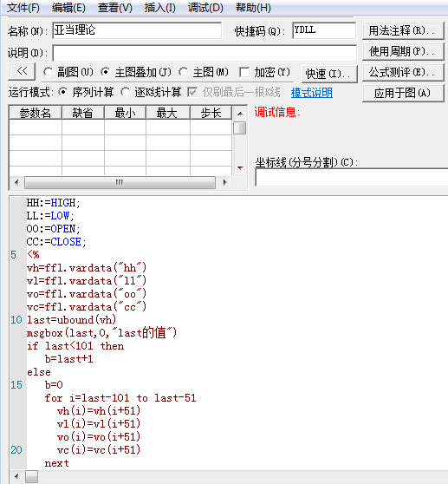Click parameter table scroll up arrow
This screenshot has height=484, width=448.
pyautogui.click(x=240, y=114)
